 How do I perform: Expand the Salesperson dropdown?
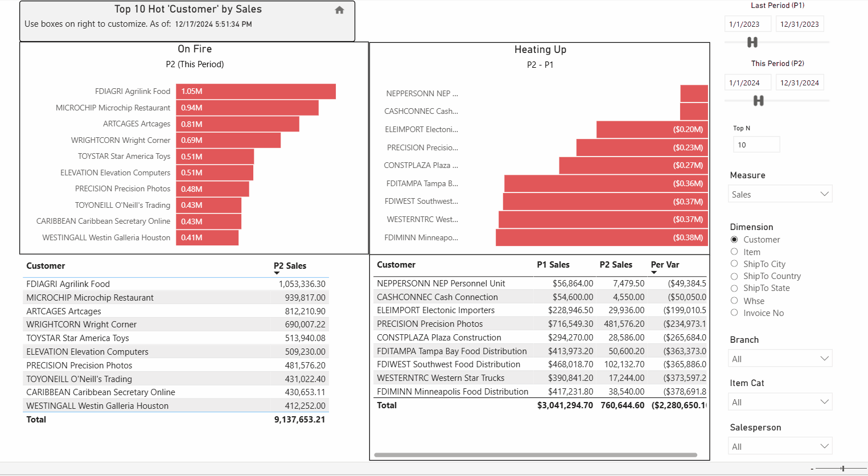pos(780,446)
